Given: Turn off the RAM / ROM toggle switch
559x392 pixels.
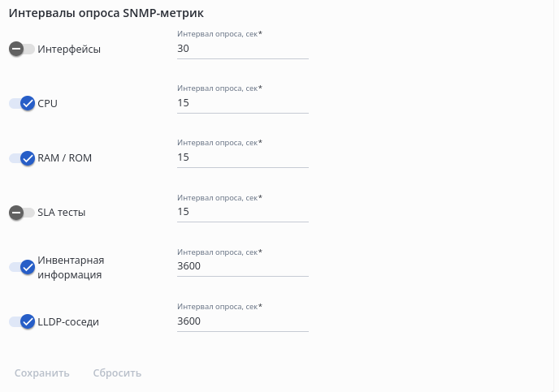Looking at the screenshot, I should (x=22, y=157).
